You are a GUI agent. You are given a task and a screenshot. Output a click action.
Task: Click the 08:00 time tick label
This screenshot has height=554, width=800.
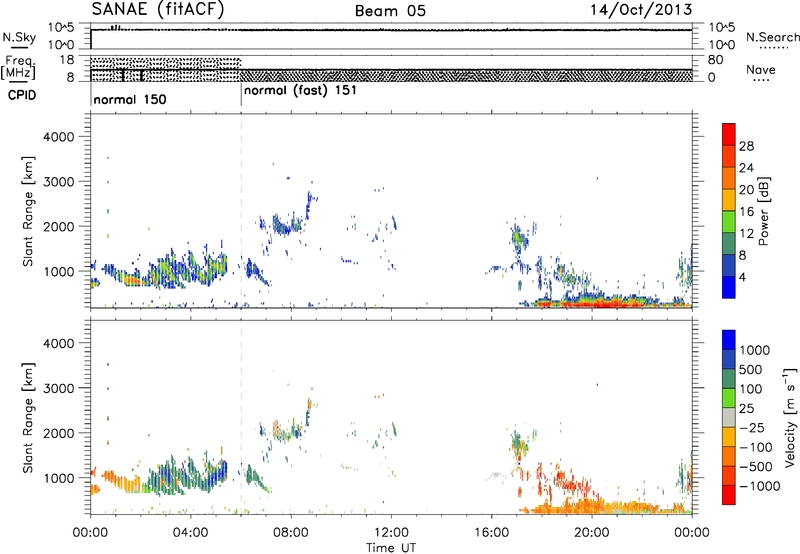point(290,533)
